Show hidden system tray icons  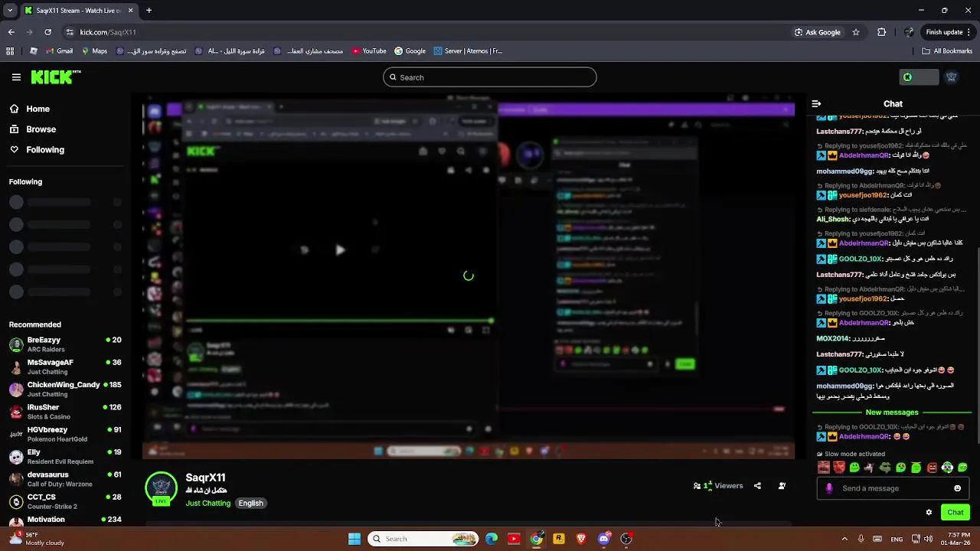point(844,539)
